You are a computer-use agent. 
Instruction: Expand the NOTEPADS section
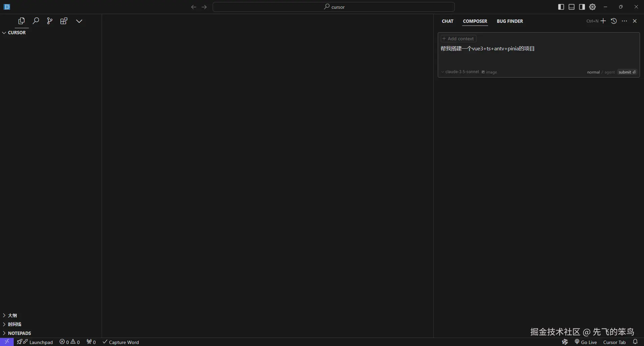point(19,333)
